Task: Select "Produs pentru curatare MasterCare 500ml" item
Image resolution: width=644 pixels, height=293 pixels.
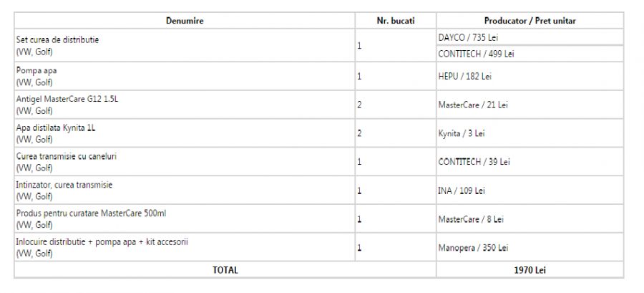Action: [91, 213]
